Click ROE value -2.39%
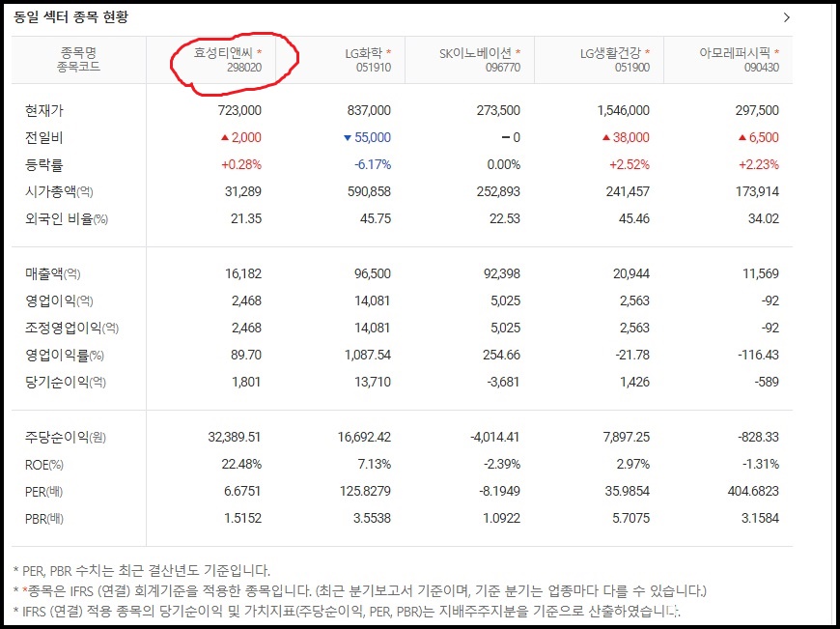The image size is (840, 629). point(502,464)
